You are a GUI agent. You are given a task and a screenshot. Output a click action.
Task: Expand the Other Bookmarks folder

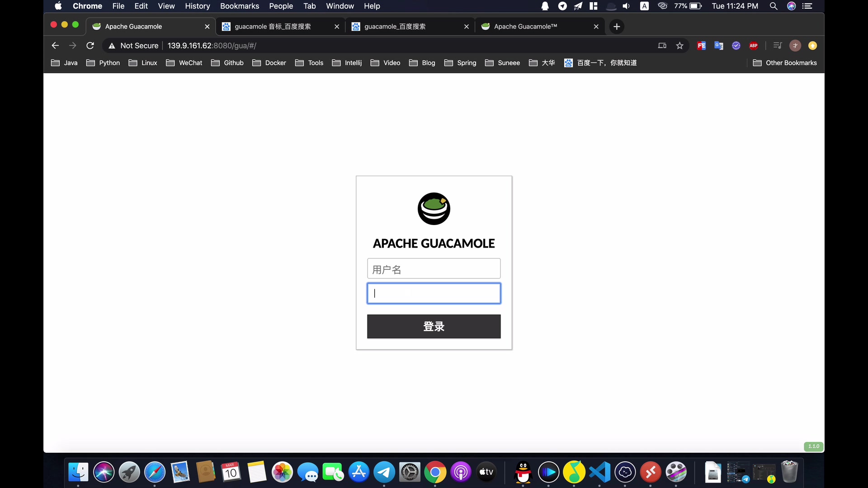(785, 63)
